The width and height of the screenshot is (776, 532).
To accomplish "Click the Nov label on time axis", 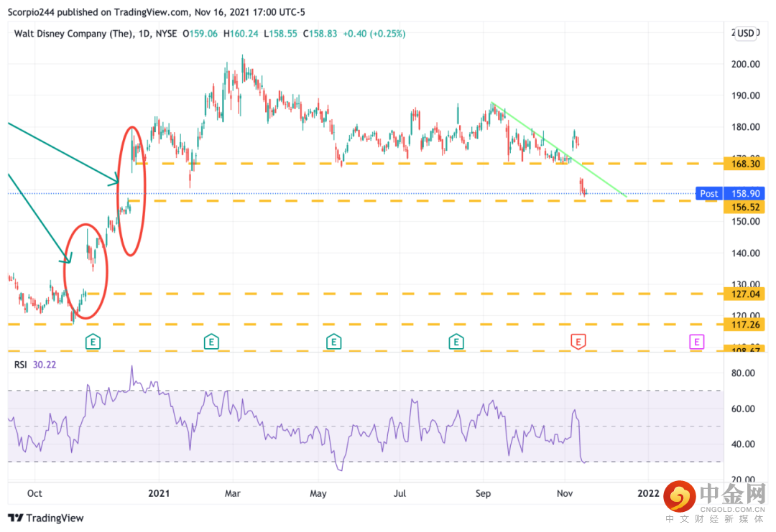I will tap(565, 493).
